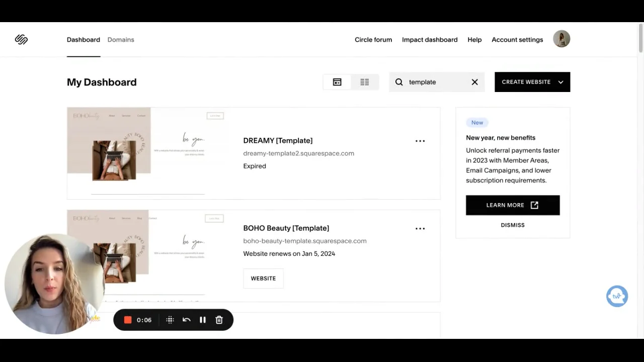Open three-dot menu for DREAMY template
Viewport: 644px width, 362px height.
[420, 141]
